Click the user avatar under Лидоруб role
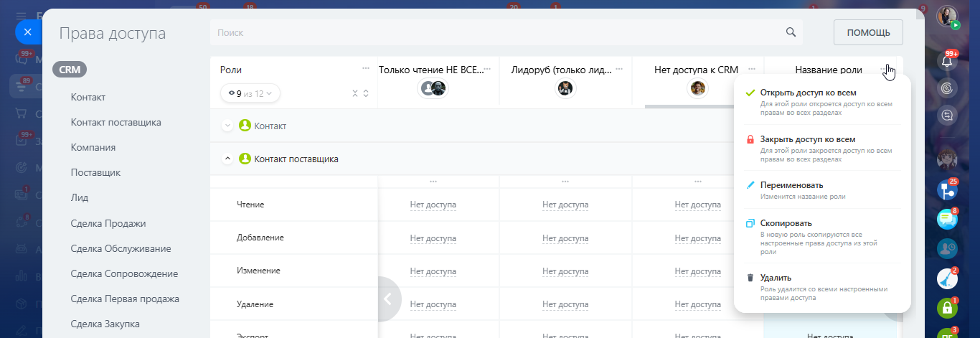This screenshot has height=338, width=980. (565, 88)
